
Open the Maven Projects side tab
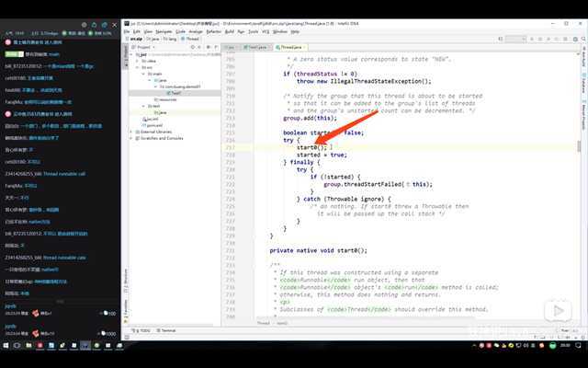click(584, 116)
